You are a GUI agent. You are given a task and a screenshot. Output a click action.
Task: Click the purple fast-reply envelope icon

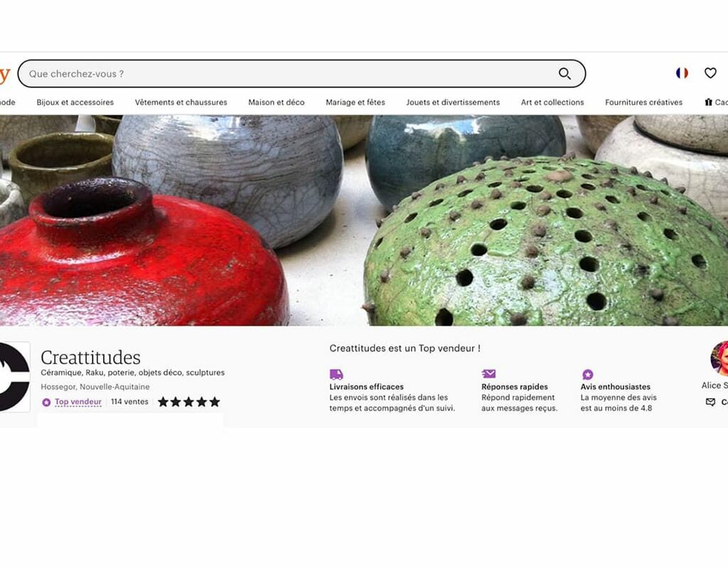[x=488, y=373]
